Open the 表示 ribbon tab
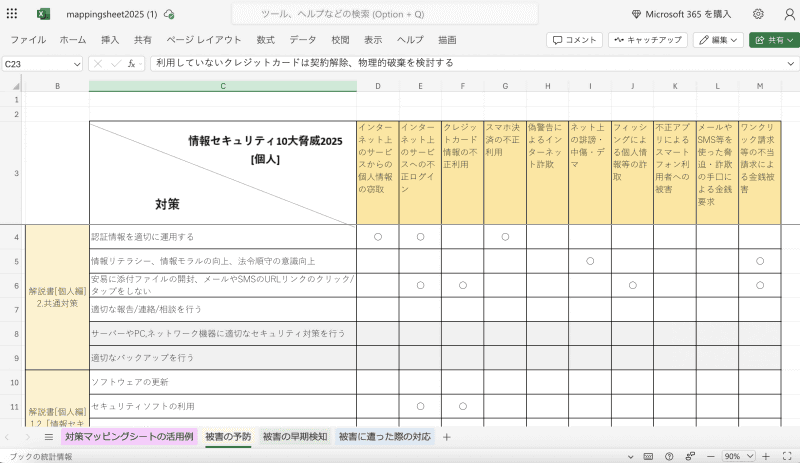The width and height of the screenshot is (800, 463). coord(373,40)
